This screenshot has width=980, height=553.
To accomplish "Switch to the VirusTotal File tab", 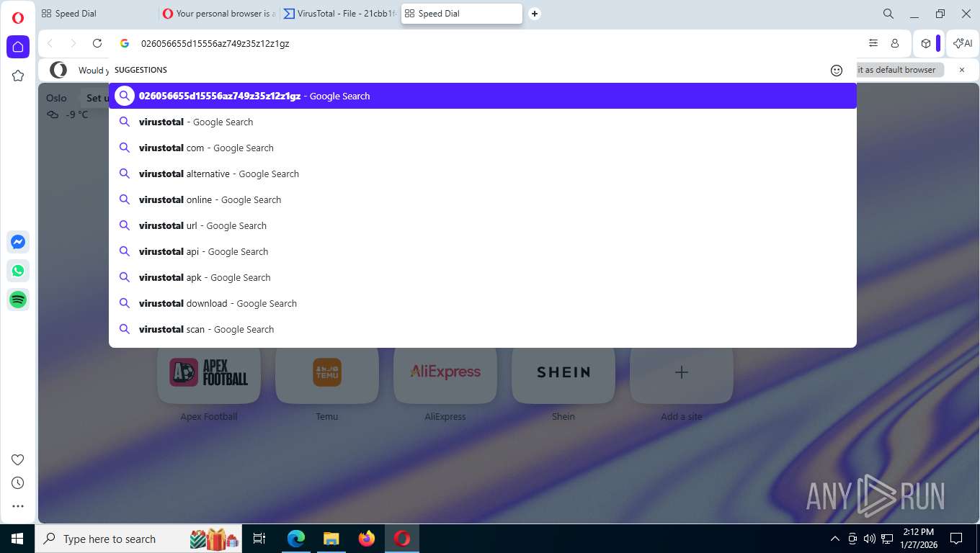I will (x=340, y=14).
